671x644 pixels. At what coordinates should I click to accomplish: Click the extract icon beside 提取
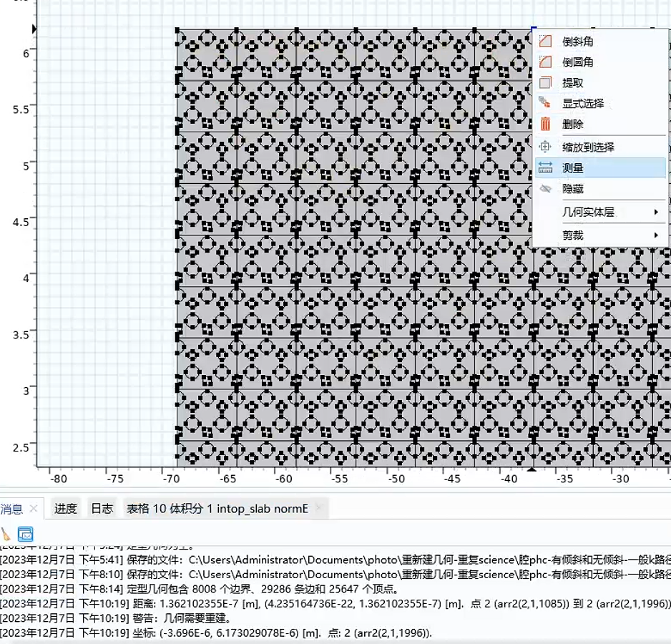point(545,82)
